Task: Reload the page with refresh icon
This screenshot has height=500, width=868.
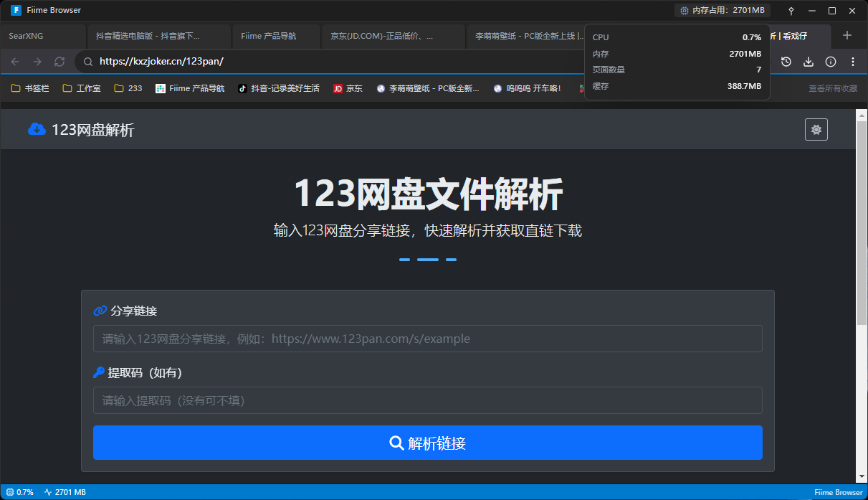Action: click(x=59, y=62)
